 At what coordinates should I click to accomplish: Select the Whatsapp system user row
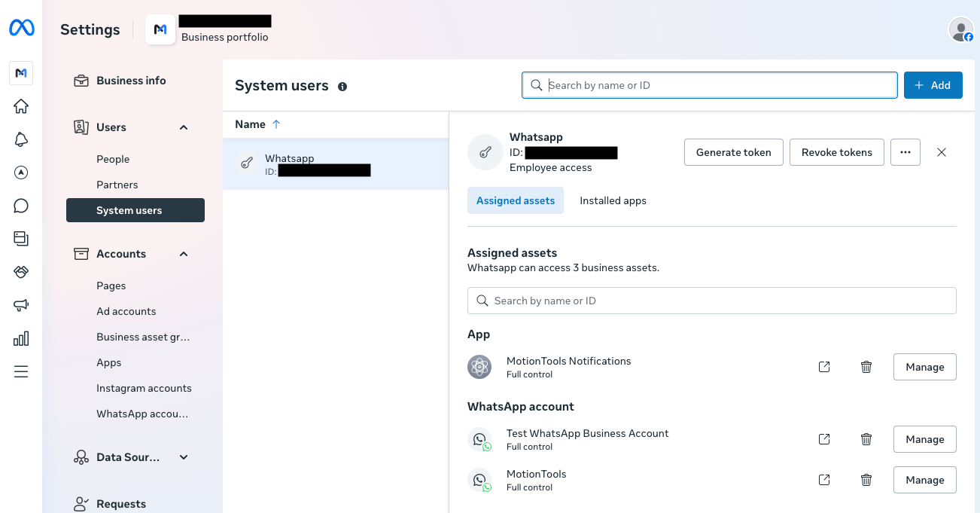click(x=336, y=164)
